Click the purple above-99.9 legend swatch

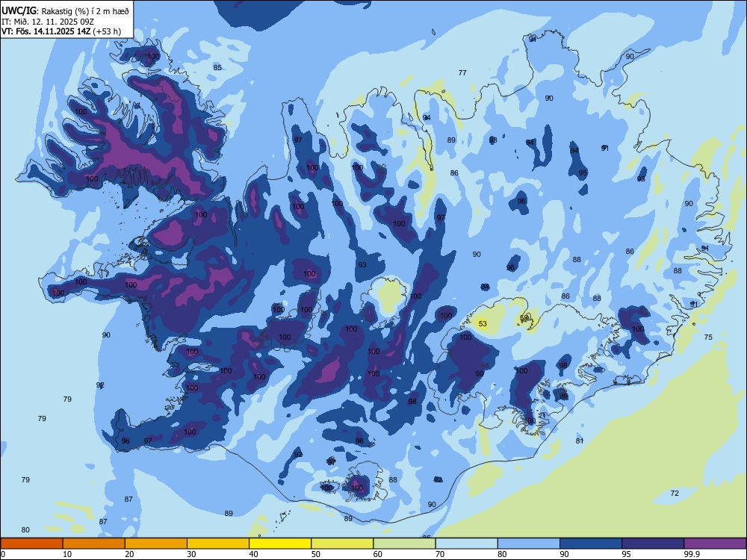pos(715,544)
